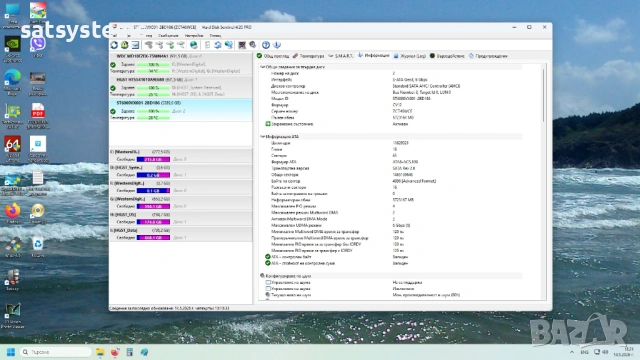Collapse the noise configuration section
Viewport: 640px width, 360px height.
coord(262,276)
